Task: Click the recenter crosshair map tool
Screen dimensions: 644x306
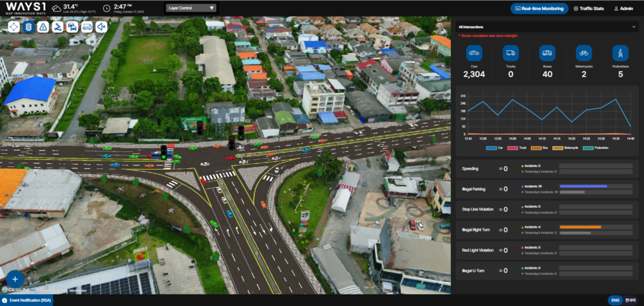Action: tap(14, 27)
